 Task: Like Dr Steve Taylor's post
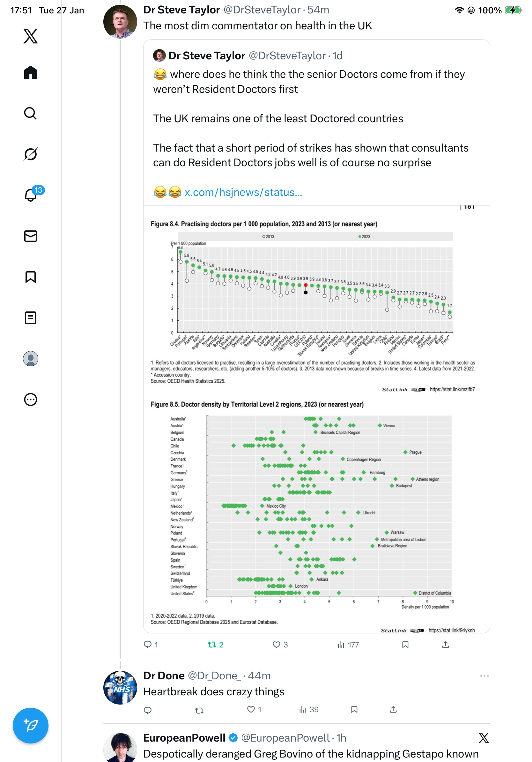point(276,645)
